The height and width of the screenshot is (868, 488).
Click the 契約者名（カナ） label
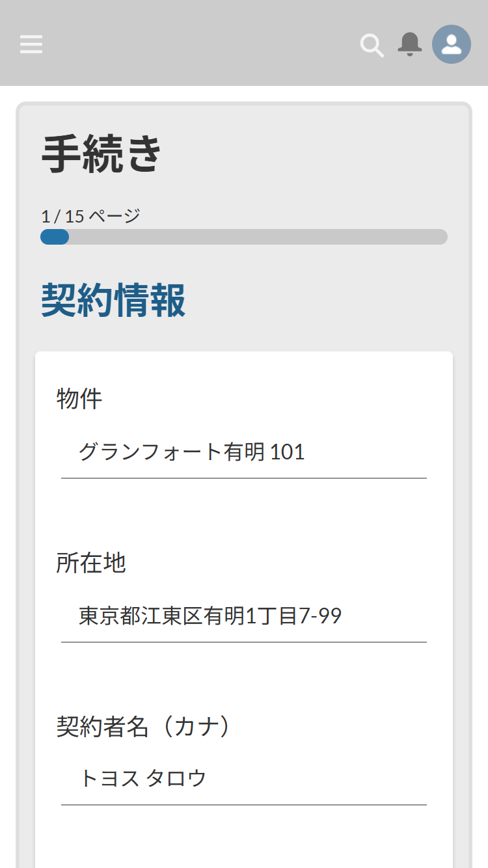144,727
